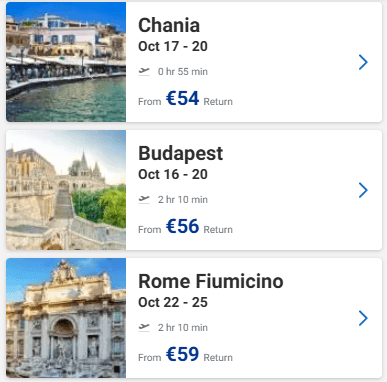This screenshot has width=387, height=382.
Task: Click the plane icon on the Budapest card
Action: pos(144,199)
